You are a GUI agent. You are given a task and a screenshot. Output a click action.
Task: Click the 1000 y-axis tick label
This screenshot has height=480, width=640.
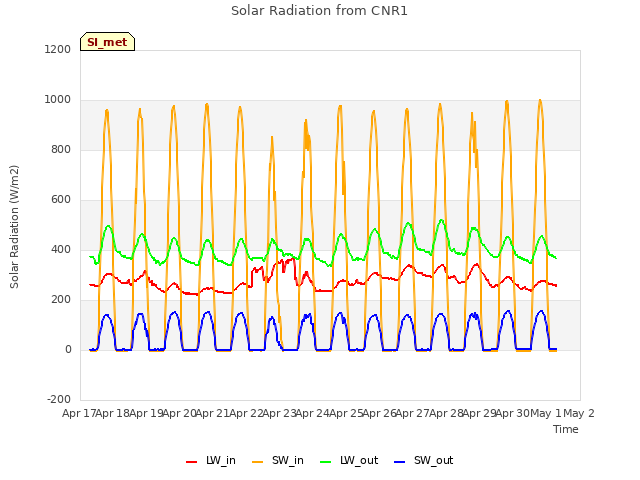coord(58,100)
